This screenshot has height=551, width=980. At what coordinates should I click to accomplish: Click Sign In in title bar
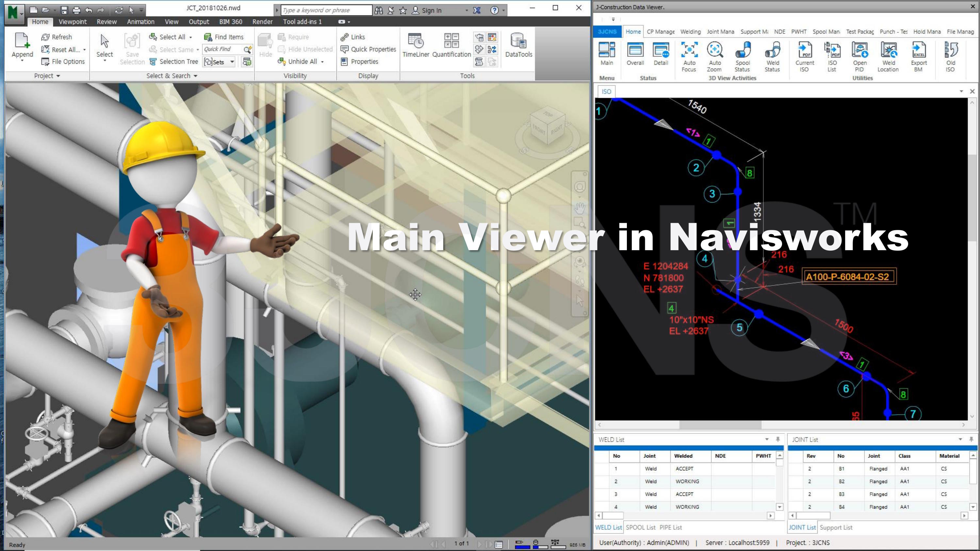(427, 10)
